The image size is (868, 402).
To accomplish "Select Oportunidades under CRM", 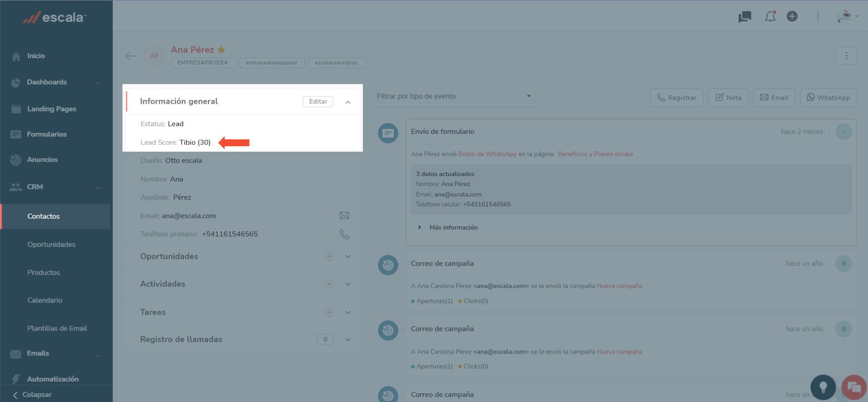I will click(51, 244).
